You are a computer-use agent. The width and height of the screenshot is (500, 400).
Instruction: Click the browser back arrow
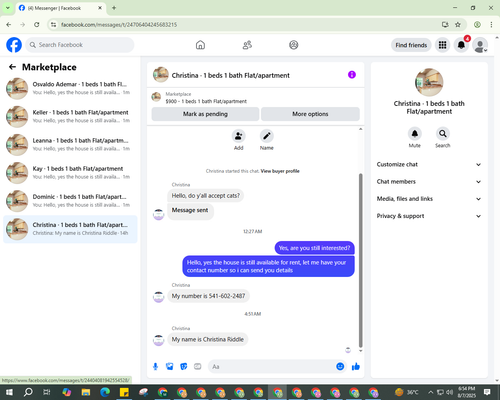9,25
